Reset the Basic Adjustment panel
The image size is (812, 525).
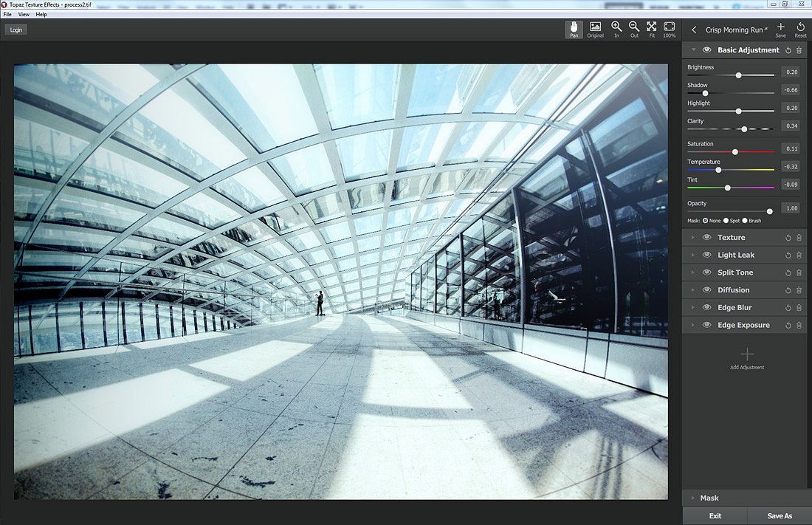coord(788,50)
